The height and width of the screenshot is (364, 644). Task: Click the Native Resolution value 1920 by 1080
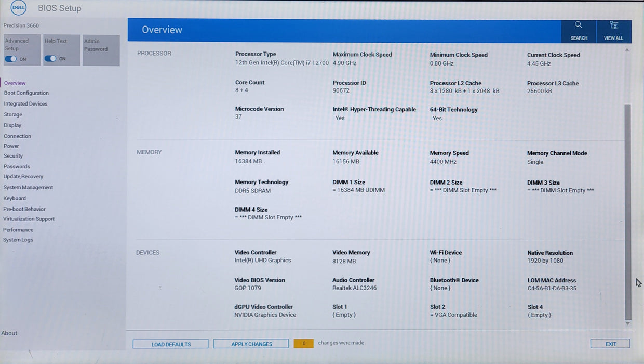(545, 261)
